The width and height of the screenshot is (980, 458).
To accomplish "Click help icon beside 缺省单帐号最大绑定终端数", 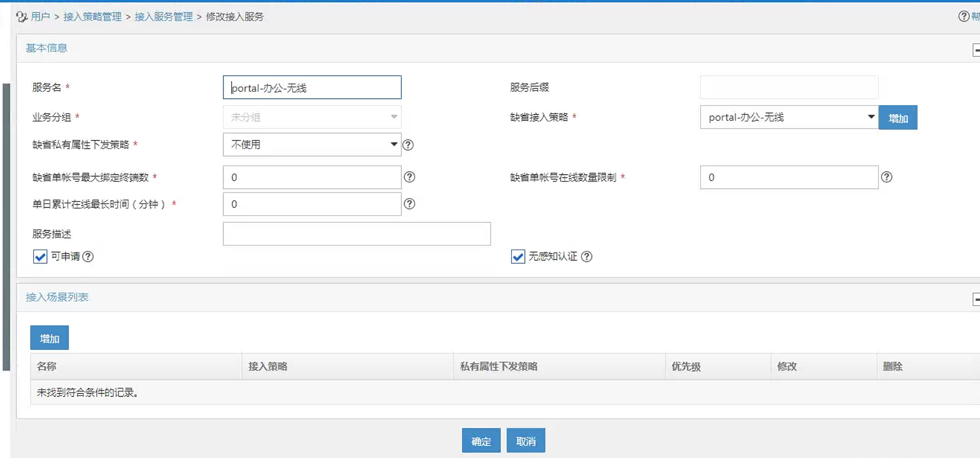I will (x=410, y=177).
